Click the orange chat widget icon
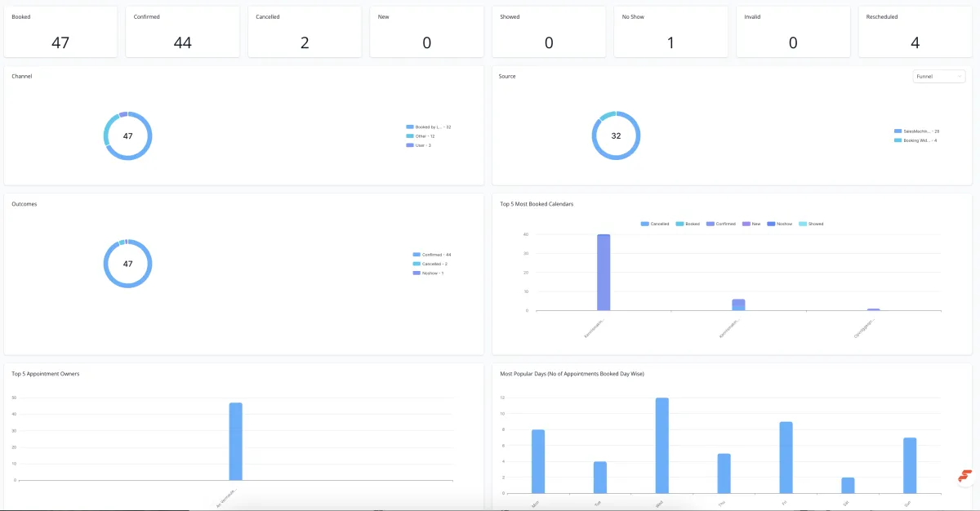 coord(965,475)
